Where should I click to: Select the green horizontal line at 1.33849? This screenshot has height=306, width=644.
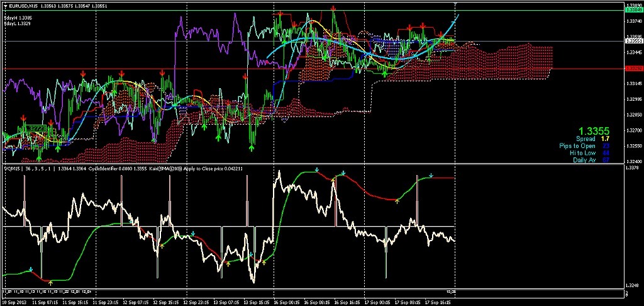pyautogui.click(x=312, y=10)
